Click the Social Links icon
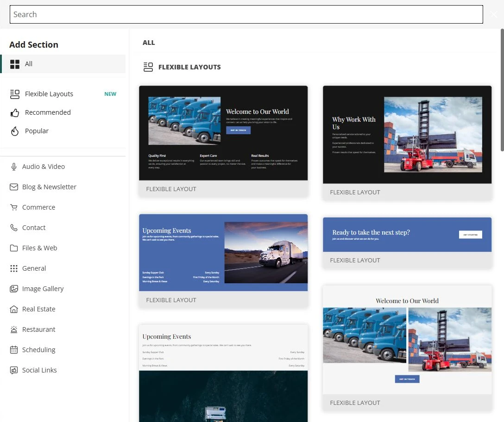The image size is (504, 422). [x=14, y=370]
